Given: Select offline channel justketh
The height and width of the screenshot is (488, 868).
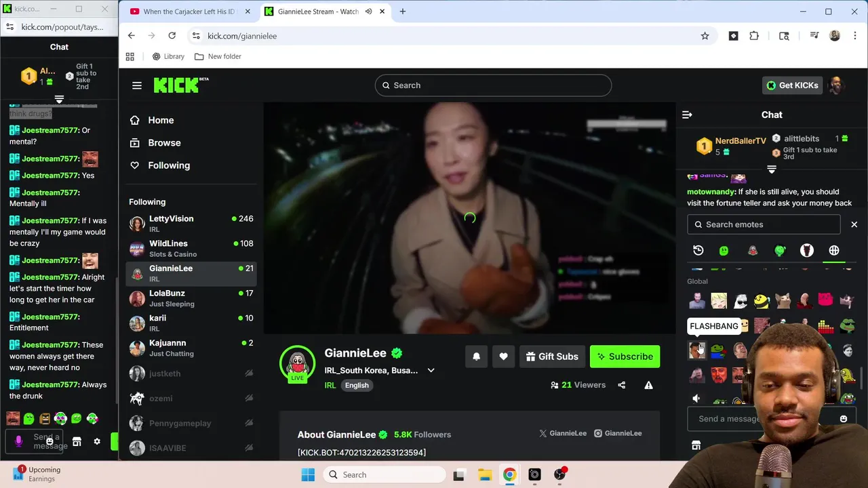Looking at the screenshot, I should point(191,373).
